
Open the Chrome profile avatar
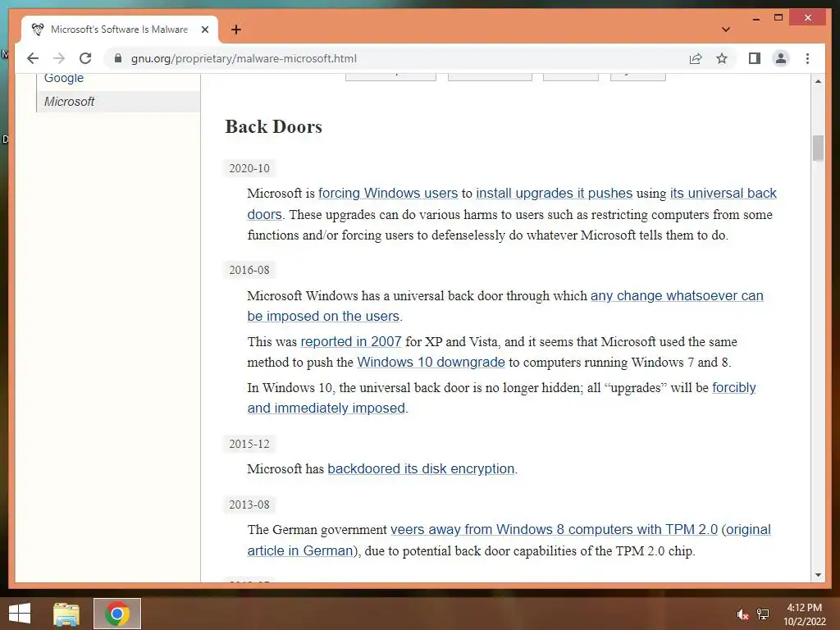pos(781,58)
